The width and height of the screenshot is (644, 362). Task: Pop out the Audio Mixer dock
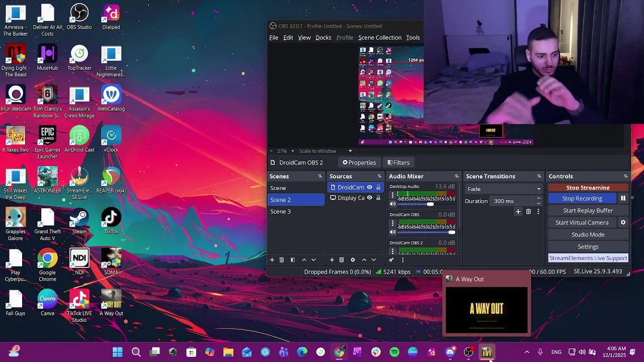[x=457, y=176]
